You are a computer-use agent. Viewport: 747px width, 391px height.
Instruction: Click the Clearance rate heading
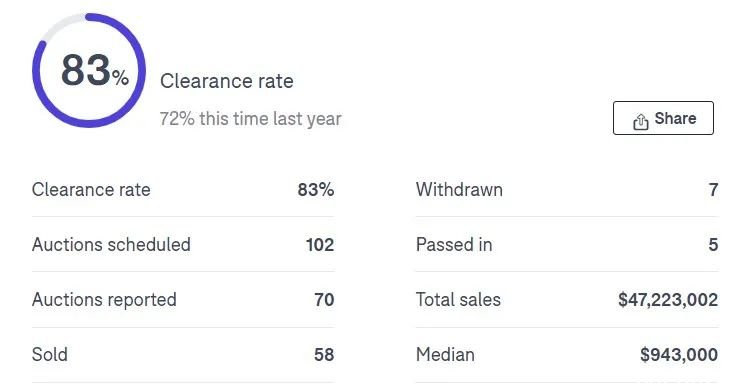click(227, 81)
